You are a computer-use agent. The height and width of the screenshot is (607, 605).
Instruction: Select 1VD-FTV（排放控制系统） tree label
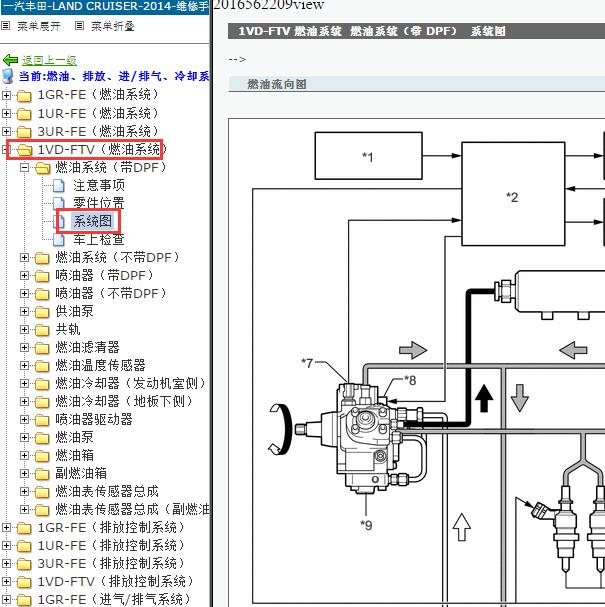tap(115, 581)
